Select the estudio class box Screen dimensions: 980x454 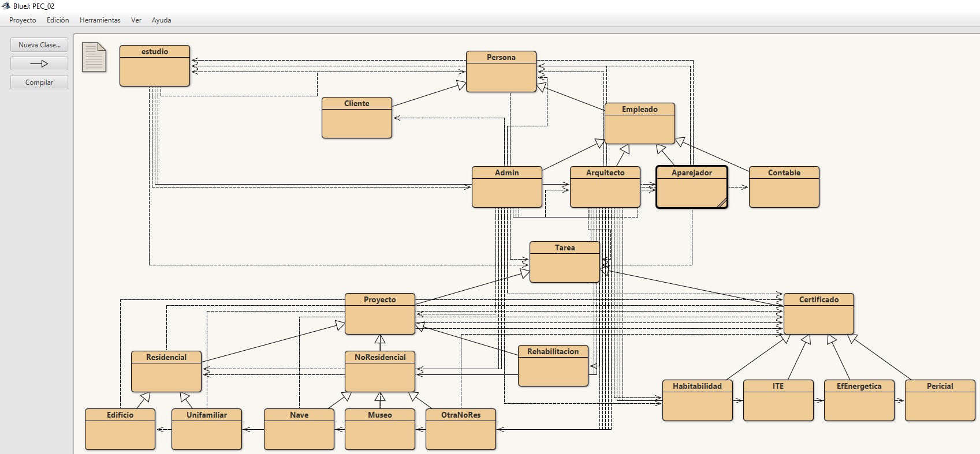[155, 66]
